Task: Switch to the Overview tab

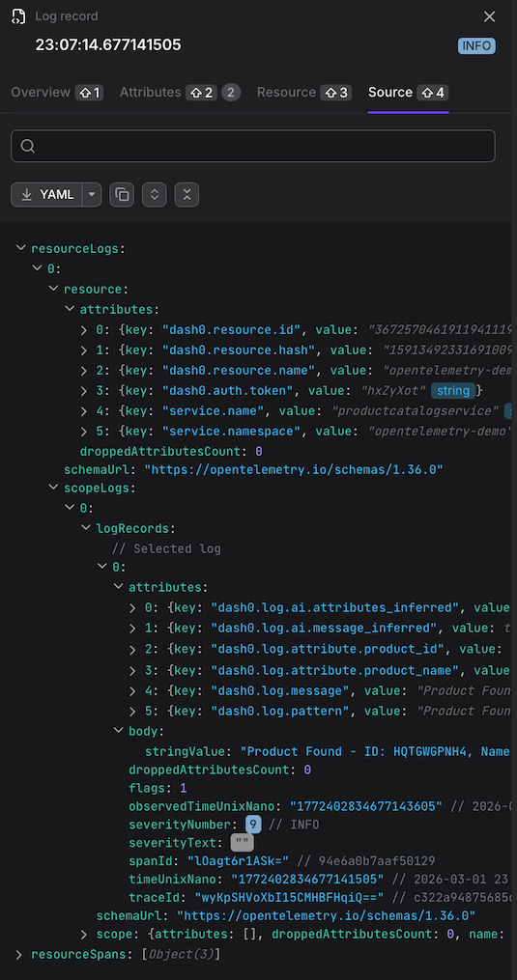Action: pyautogui.click(x=56, y=93)
